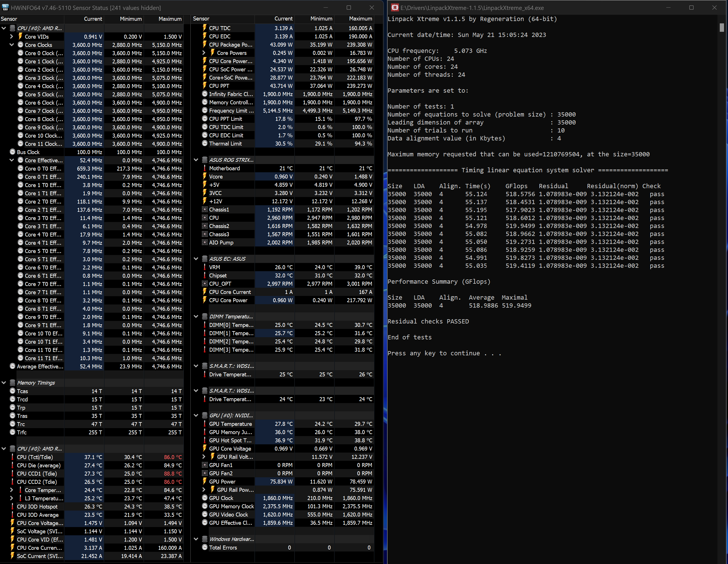Viewport: 728px width, 564px height.
Task: Expand the GPU Rail Voltages row
Action: click(x=204, y=457)
